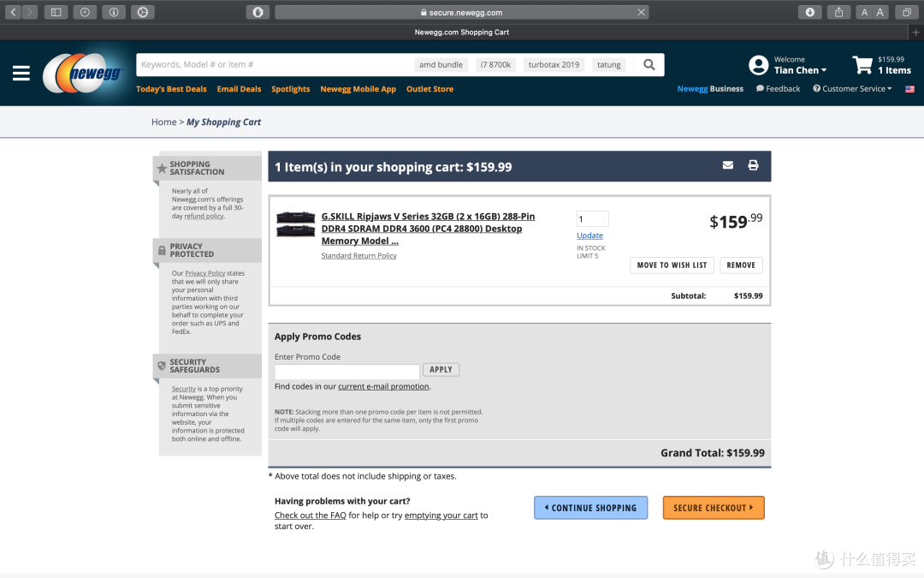
Task: Switch to the Newegg.com Shopping Cart tab
Action: click(461, 33)
